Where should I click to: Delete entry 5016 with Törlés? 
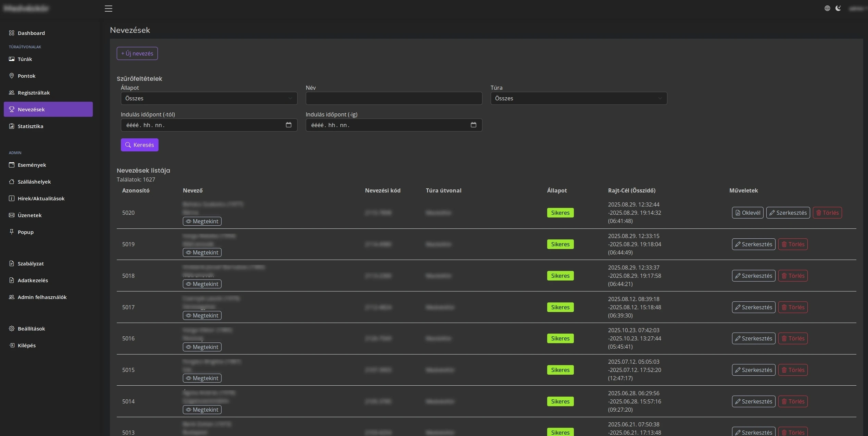pos(793,338)
